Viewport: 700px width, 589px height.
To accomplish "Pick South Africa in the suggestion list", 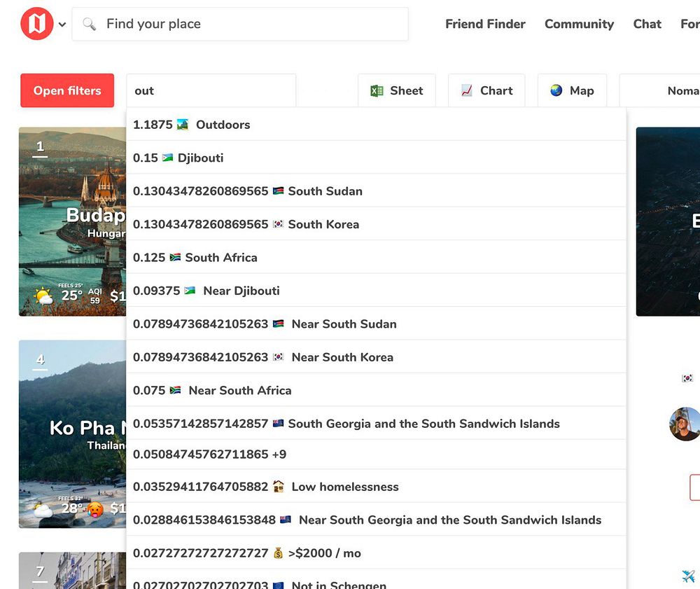I will tap(376, 258).
